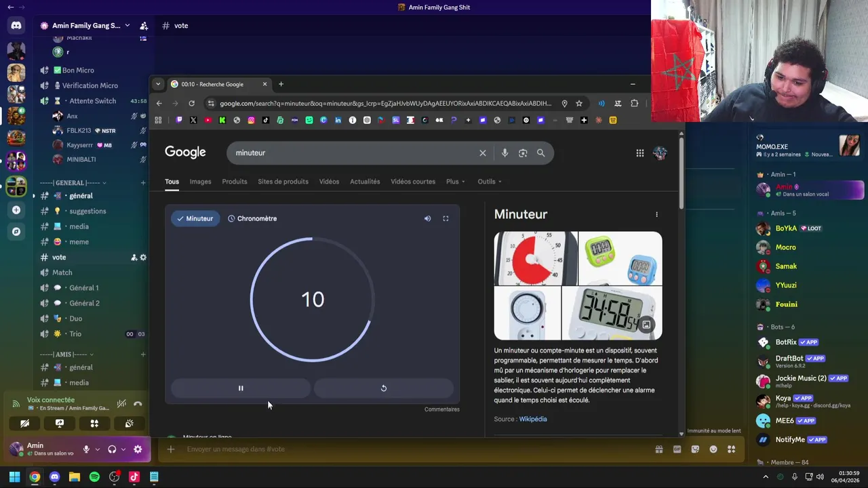868x488 pixels.
Task: Expand the timer to fullscreen
Action: point(446,218)
